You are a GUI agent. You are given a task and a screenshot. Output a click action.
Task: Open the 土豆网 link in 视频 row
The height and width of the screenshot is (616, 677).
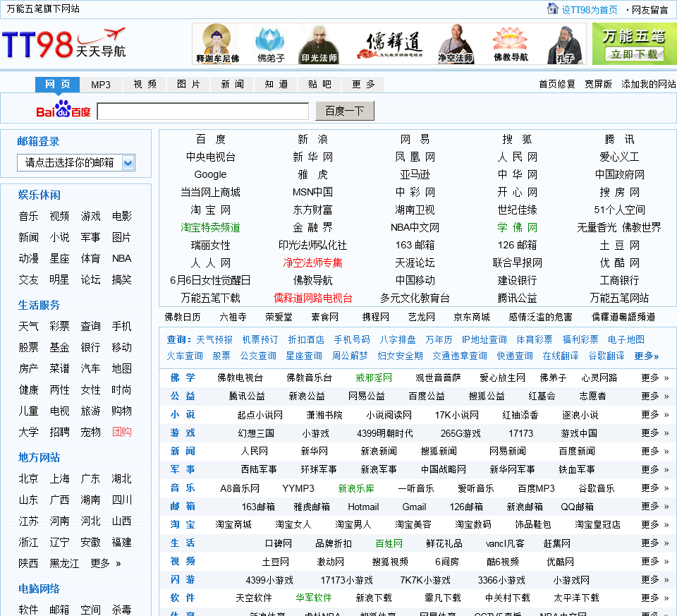(276, 562)
